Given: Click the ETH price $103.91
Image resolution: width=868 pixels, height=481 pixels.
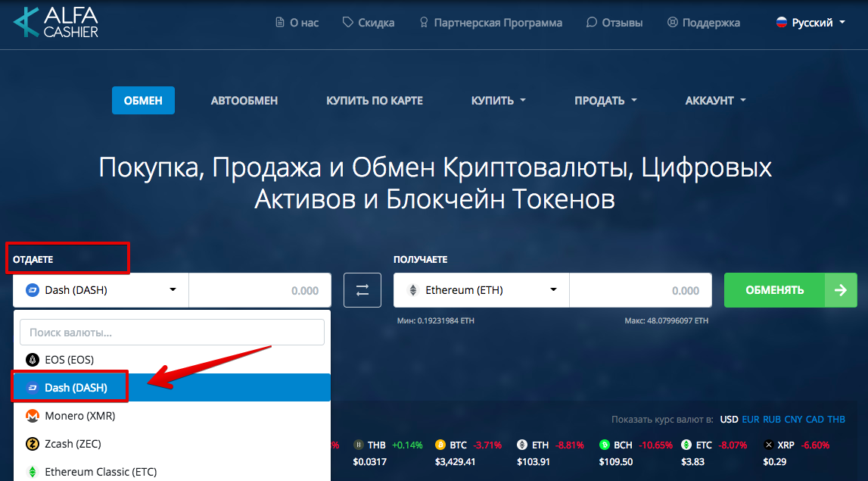Looking at the screenshot, I should [533, 461].
